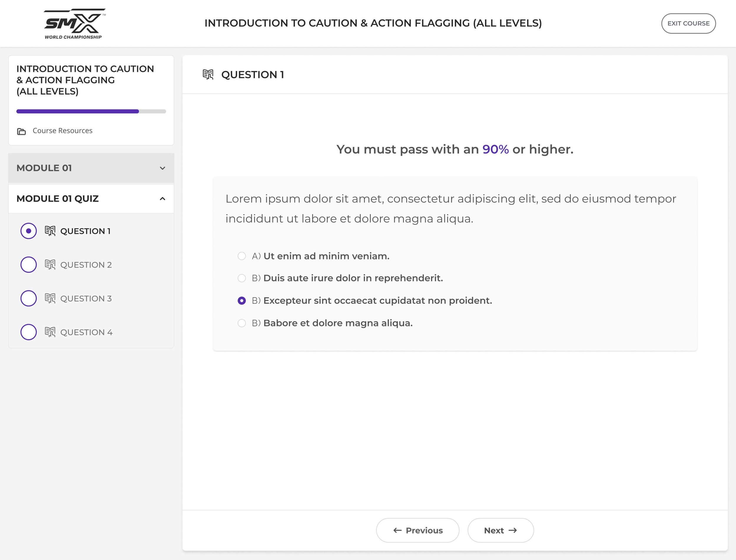Pick the Excepteur sint occaecat answer radio
The width and height of the screenshot is (736, 560).
click(242, 301)
